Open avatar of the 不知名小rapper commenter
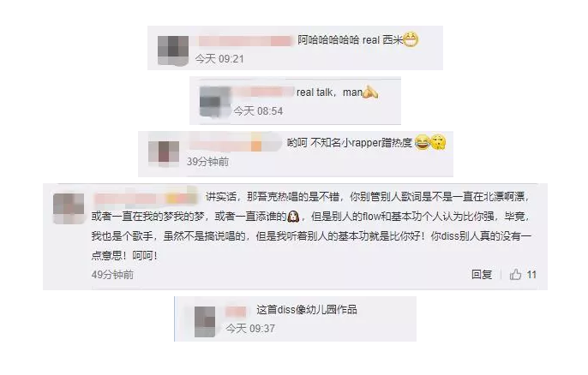 164,152
